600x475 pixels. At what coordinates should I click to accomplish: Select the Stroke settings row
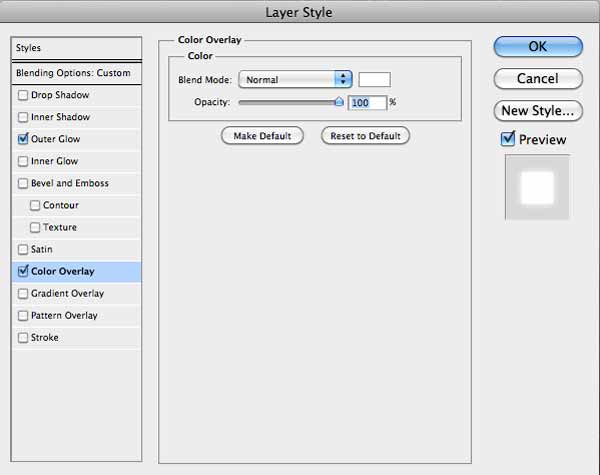[x=77, y=338]
